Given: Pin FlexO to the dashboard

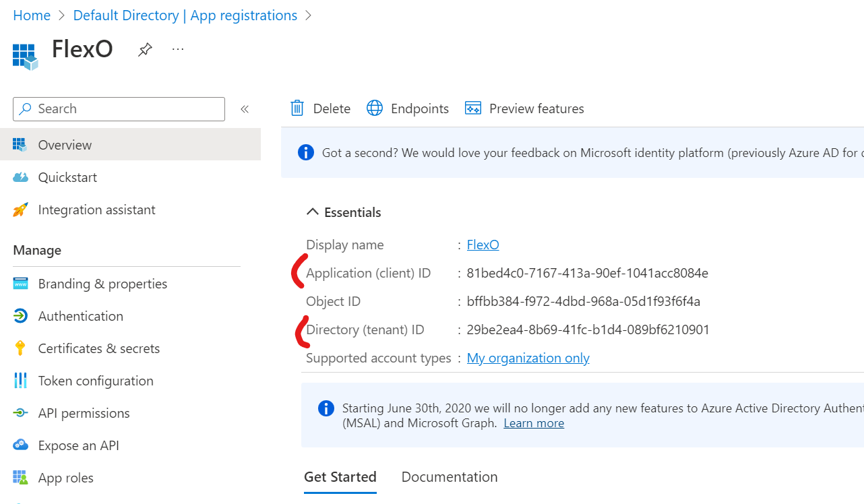Looking at the screenshot, I should click(x=145, y=50).
